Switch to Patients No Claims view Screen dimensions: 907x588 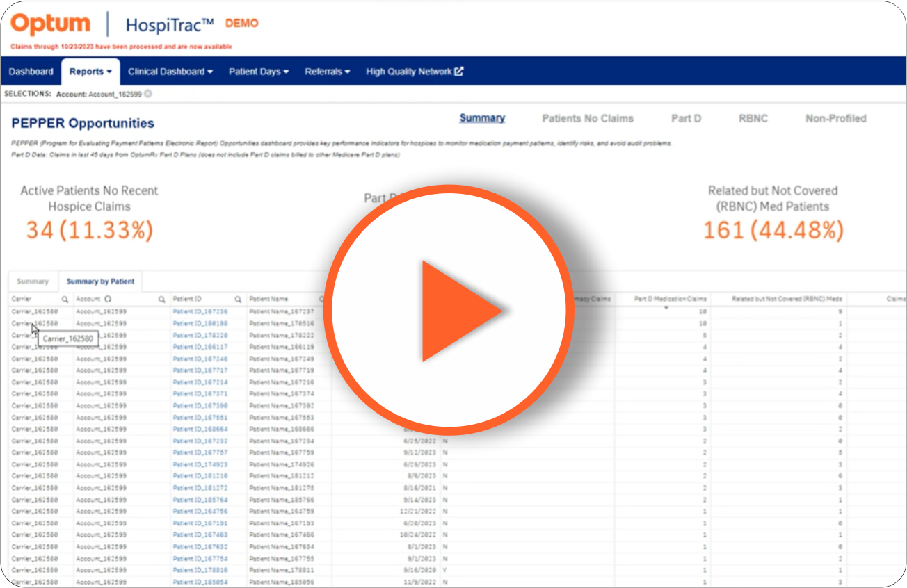click(x=588, y=119)
